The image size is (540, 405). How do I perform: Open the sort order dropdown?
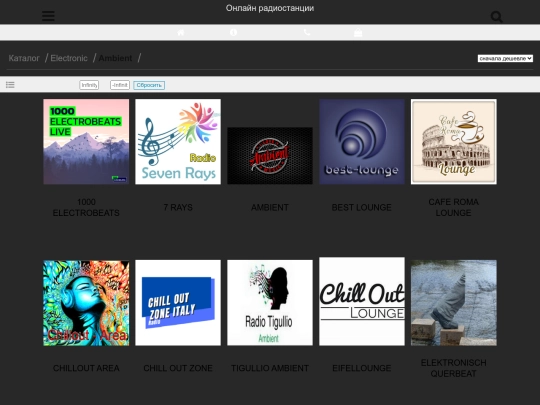[505, 59]
